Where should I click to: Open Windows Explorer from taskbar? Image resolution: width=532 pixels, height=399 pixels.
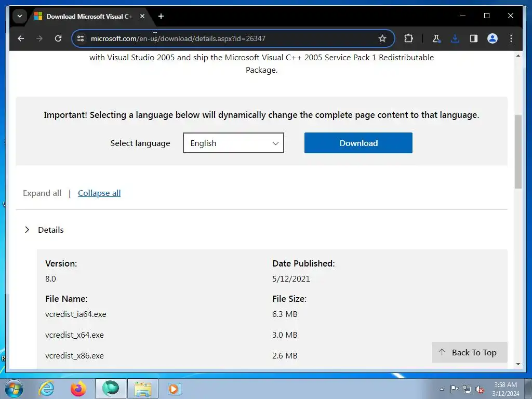[x=143, y=389]
